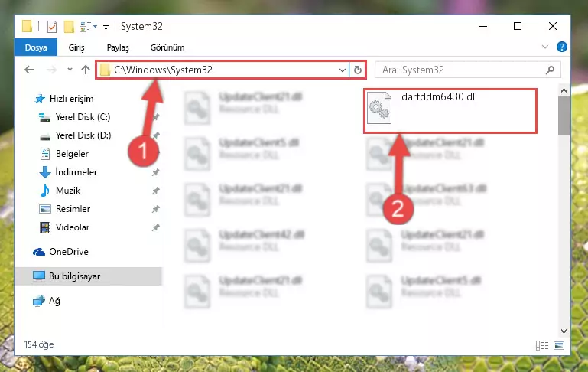The image size is (588, 372).
Task: Unpin İndirmeler pin icon
Action: (156, 172)
